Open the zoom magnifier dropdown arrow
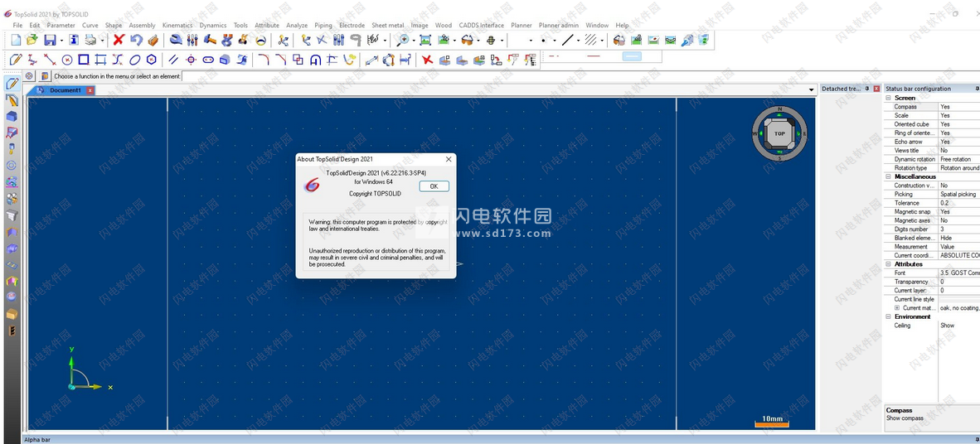 tap(413, 41)
